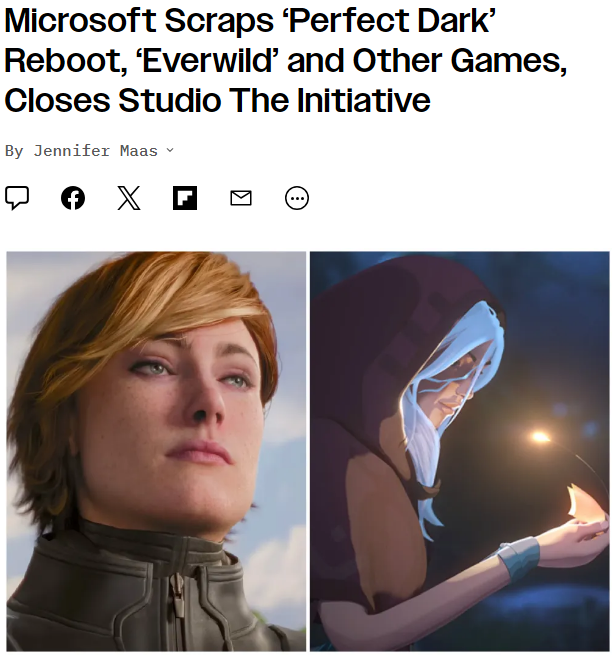This screenshot has height=668, width=614.
Task: Click the 'Reboot, 'Everwild' and Other Games' line
Action: pos(285,60)
